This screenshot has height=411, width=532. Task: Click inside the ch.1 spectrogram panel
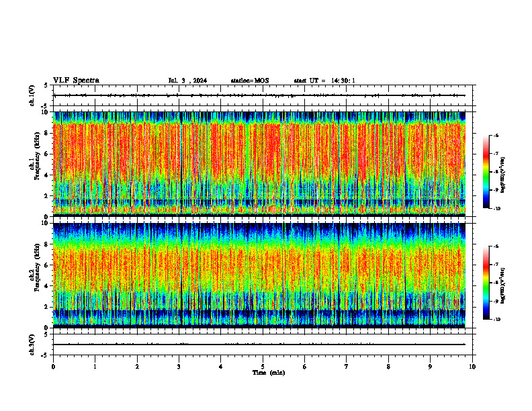[259, 164]
